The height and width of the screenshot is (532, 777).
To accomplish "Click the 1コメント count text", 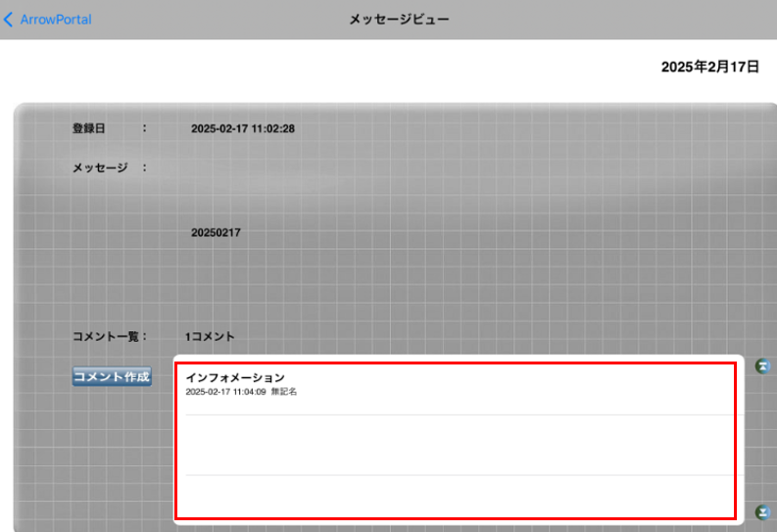I will click(x=210, y=336).
